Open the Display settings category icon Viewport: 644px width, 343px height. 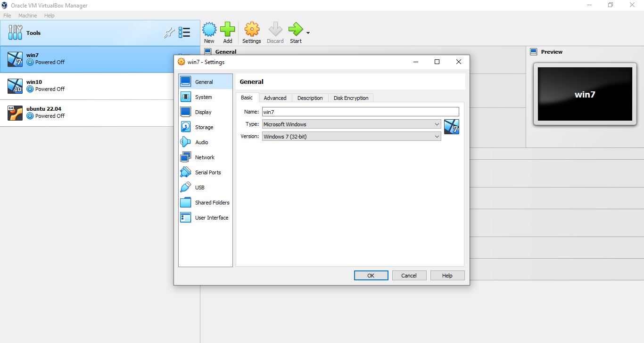coord(186,112)
